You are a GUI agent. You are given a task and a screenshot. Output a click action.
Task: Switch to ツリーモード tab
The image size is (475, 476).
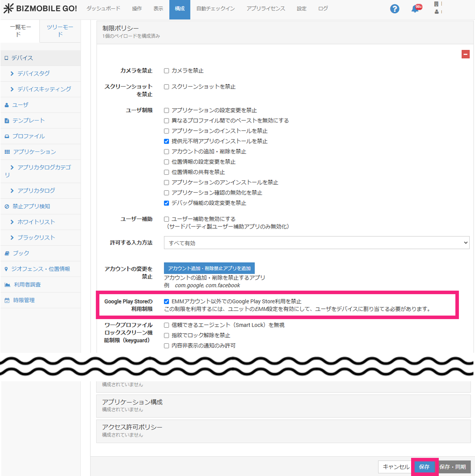[x=60, y=31]
